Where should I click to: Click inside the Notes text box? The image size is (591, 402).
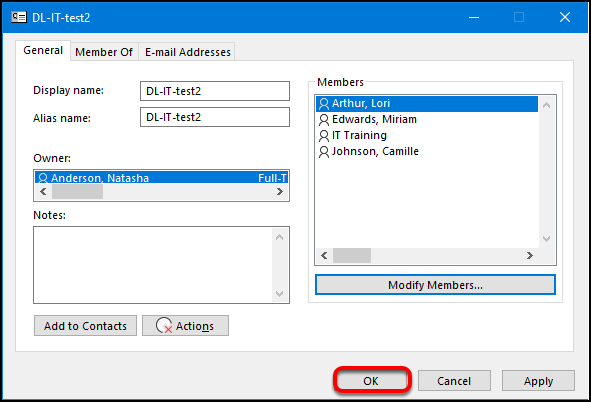click(154, 265)
